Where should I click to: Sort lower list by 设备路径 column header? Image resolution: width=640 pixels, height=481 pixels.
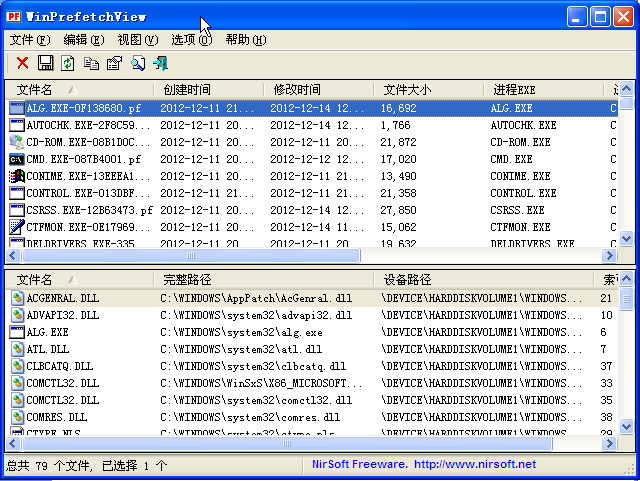pos(483,280)
